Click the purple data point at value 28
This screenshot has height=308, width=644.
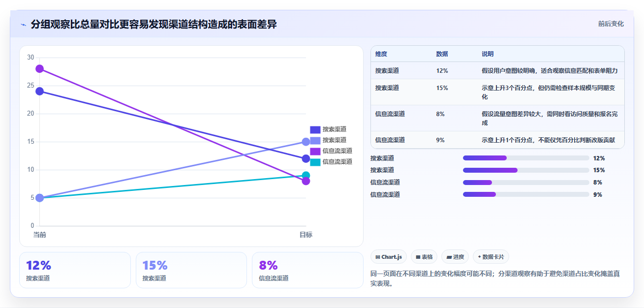coord(39,69)
